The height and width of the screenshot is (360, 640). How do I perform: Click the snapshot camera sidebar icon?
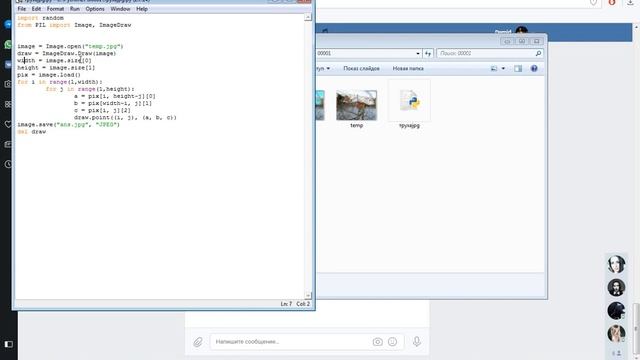tap(8, 84)
